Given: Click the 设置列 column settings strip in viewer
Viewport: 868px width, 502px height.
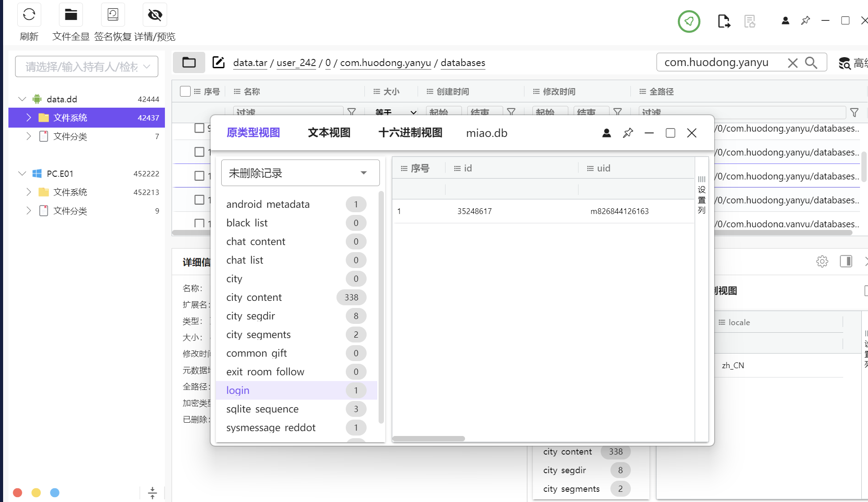Looking at the screenshot, I should [702, 195].
